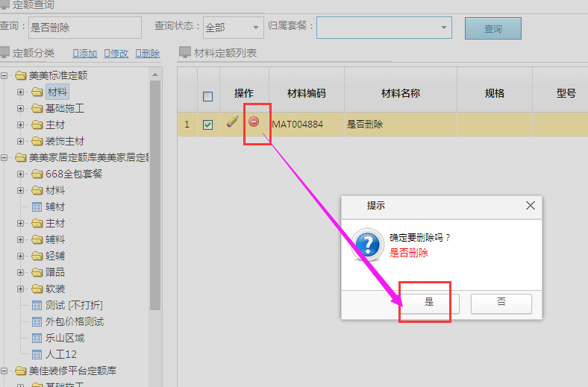Image resolution: width=588 pixels, height=387 pixels.
Task: Confirm deletion by clicking 是
Action: click(429, 303)
